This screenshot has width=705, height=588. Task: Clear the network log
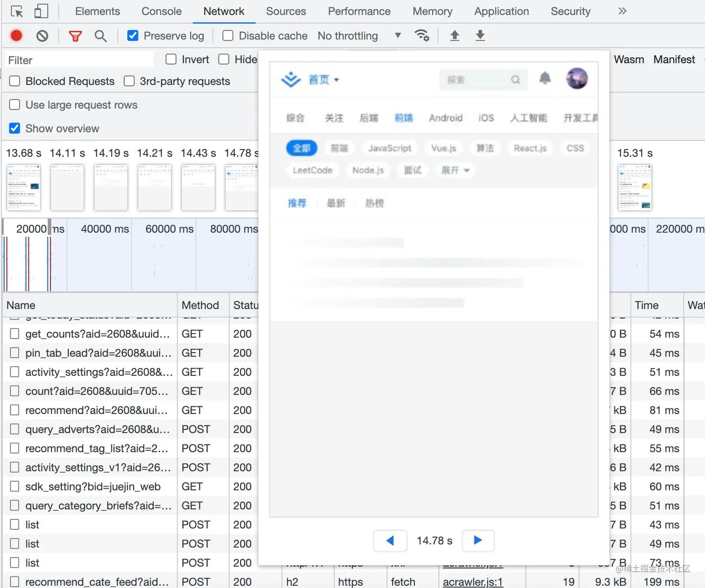coord(42,35)
